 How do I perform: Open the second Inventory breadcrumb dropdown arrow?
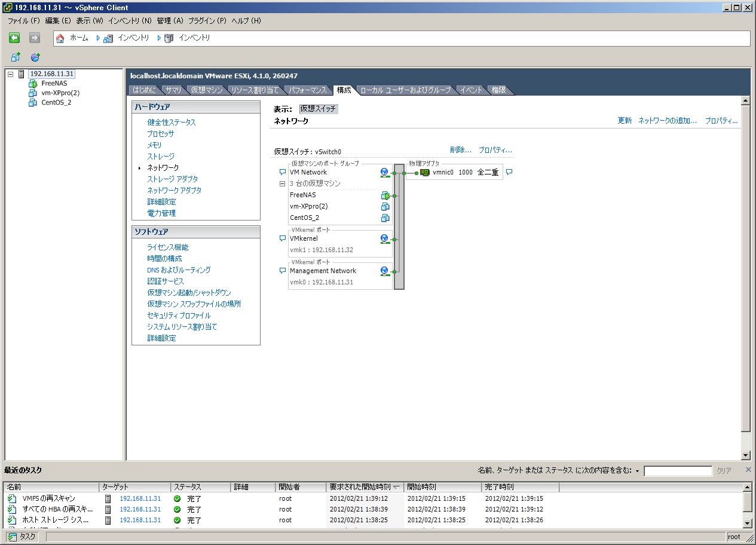[x=160, y=38]
